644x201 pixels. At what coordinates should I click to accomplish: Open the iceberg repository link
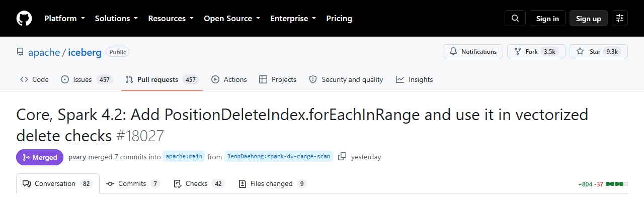tap(85, 52)
